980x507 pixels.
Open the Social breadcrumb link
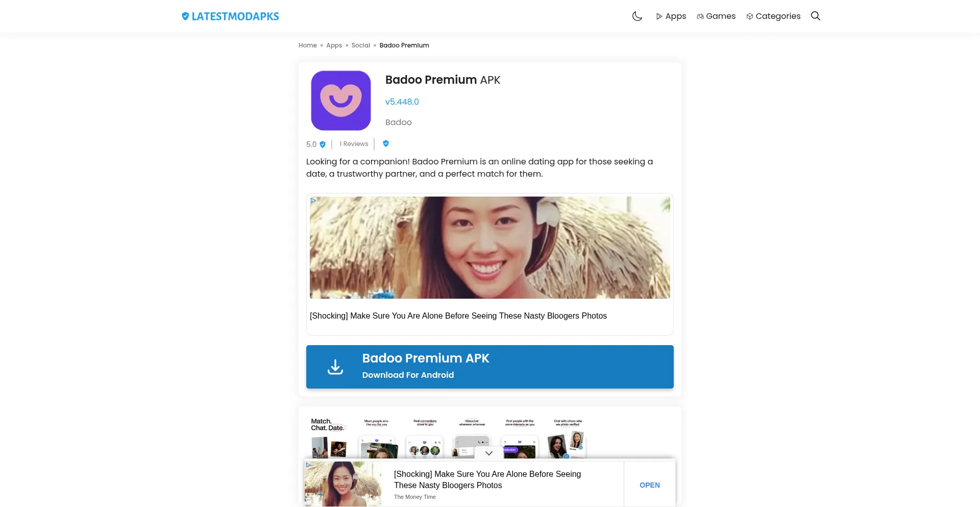[x=361, y=45]
